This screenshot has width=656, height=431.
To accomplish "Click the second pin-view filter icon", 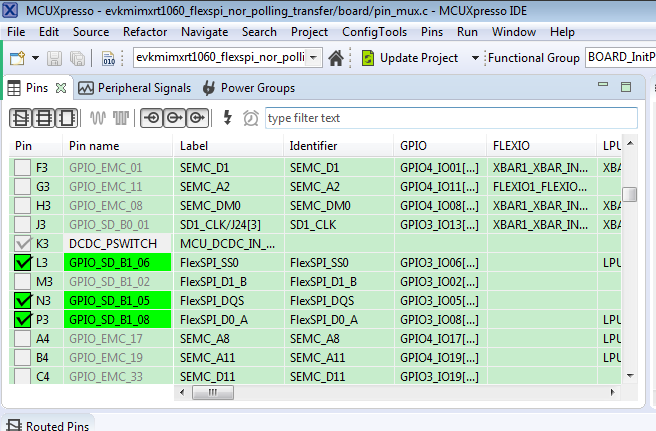I will (44, 118).
